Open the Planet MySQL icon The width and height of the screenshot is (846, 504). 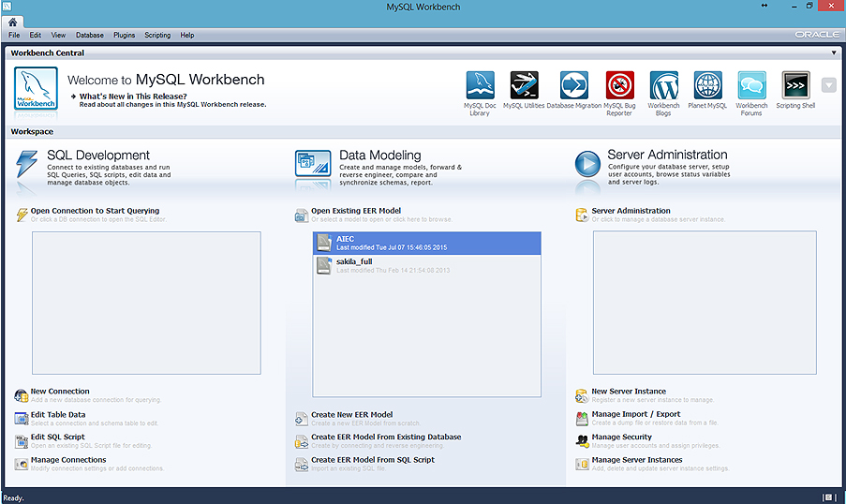pos(707,85)
